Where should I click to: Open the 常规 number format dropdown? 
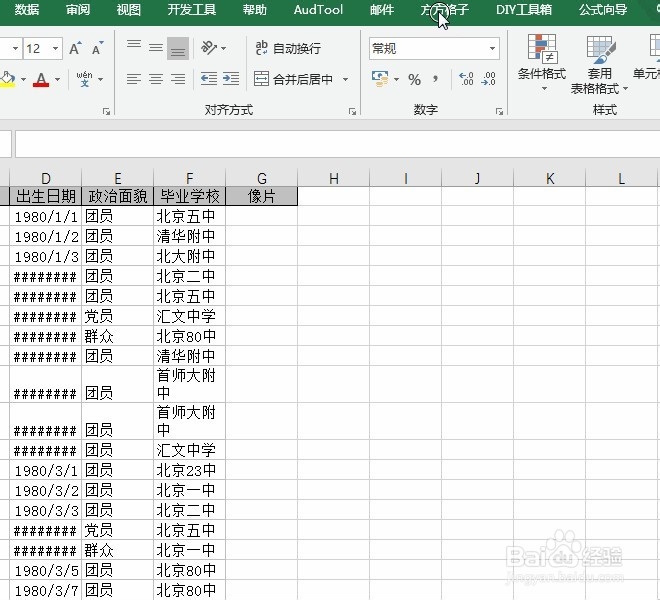point(492,48)
